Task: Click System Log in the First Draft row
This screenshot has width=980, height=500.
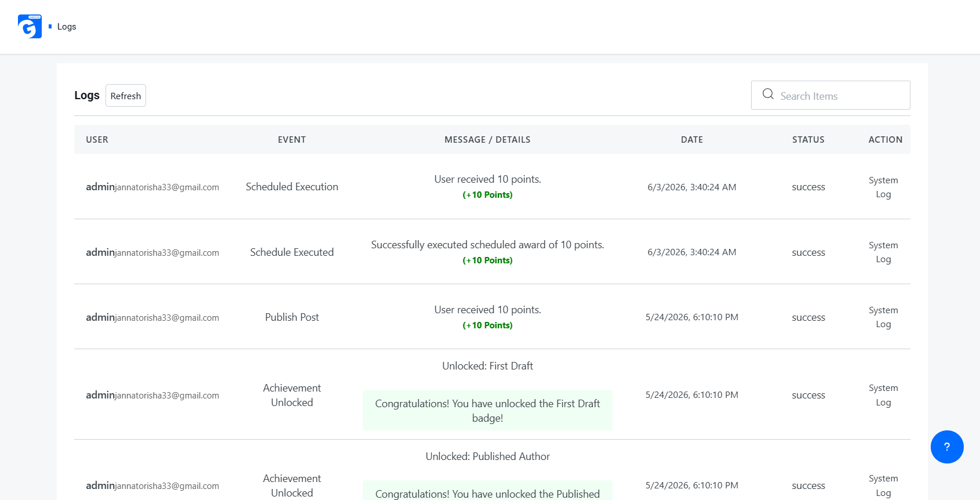Action: pyautogui.click(x=883, y=395)
